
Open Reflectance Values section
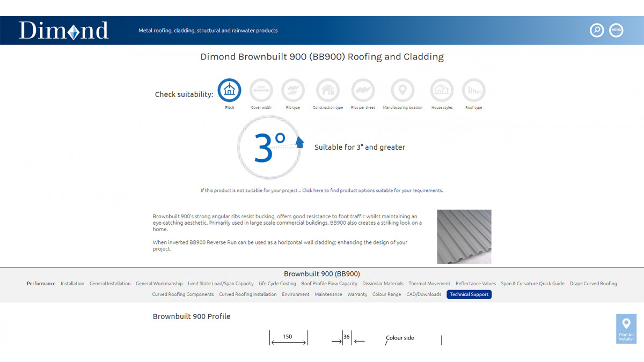pos(476,284)
